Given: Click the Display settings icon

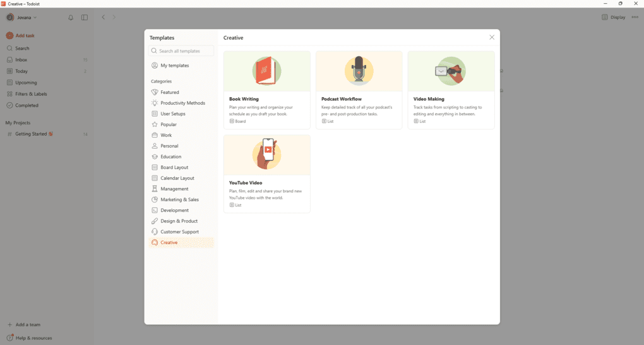Looking at the screenshot, I should [605, 17].
